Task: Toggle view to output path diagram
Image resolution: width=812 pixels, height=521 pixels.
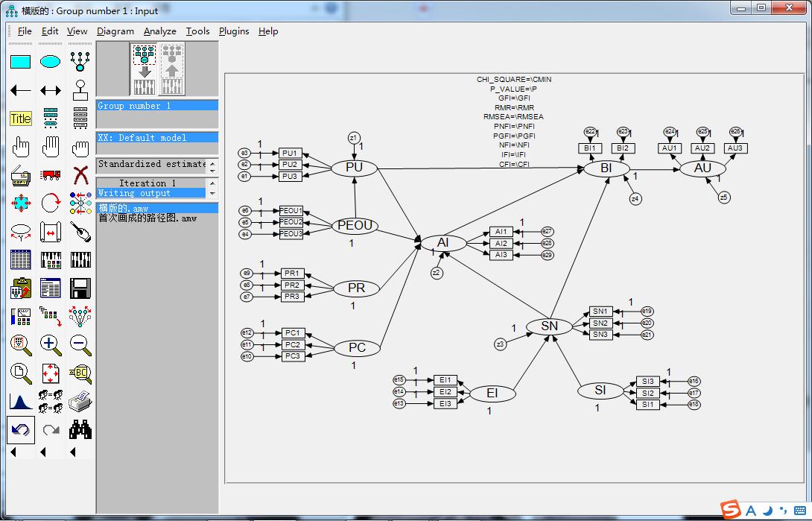Action: pos(172,69)
